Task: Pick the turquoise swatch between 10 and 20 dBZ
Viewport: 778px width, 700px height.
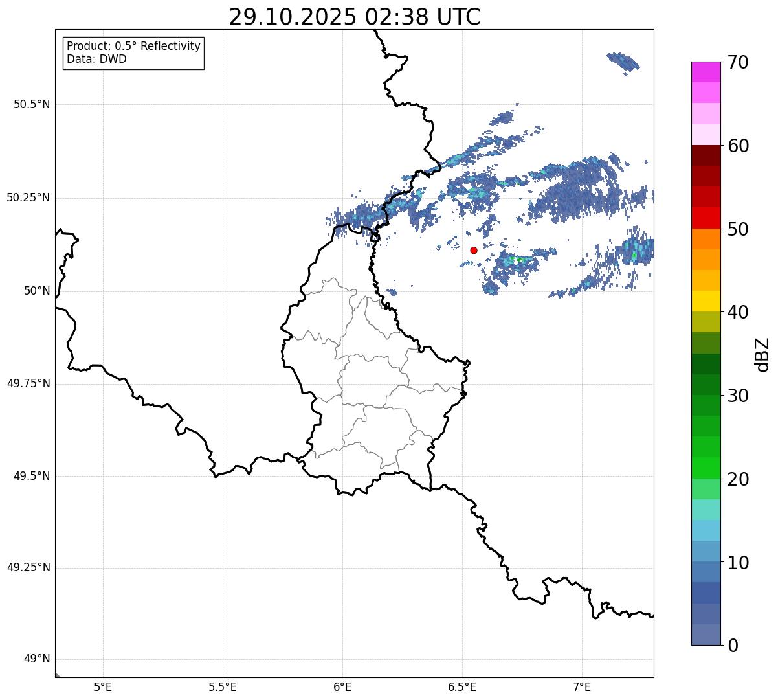Action: click(706, 510)
